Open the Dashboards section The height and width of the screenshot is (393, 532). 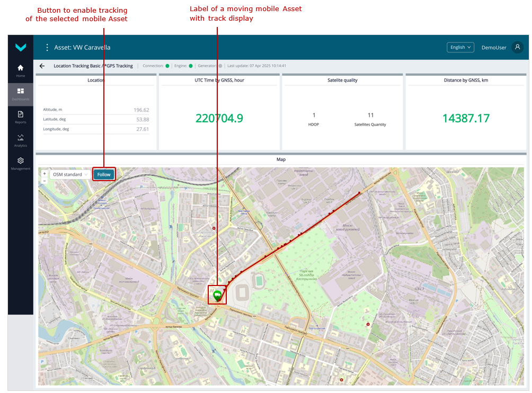click(x=21, y=94)
